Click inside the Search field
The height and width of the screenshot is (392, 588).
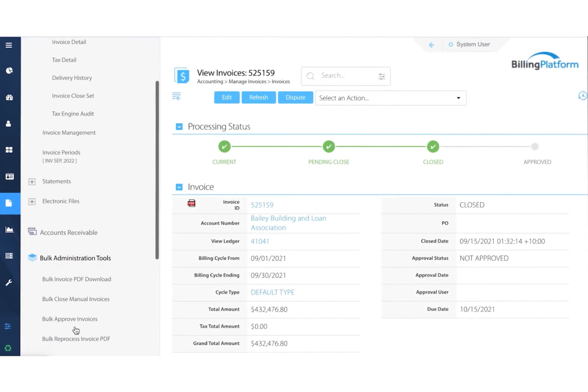[x=342, y=76]
